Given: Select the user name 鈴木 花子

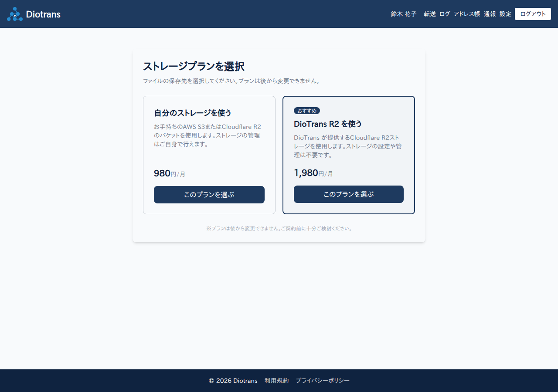Looking at the screenshot, I should coord(404,14).
